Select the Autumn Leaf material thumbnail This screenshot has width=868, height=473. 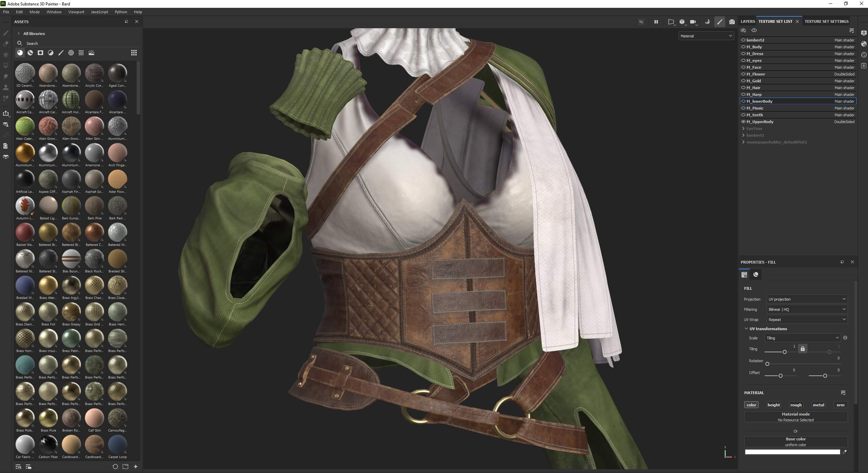25,206
